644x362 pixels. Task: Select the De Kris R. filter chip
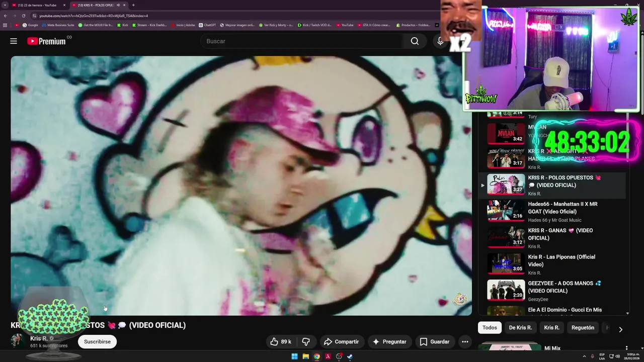tap(520, 328)
